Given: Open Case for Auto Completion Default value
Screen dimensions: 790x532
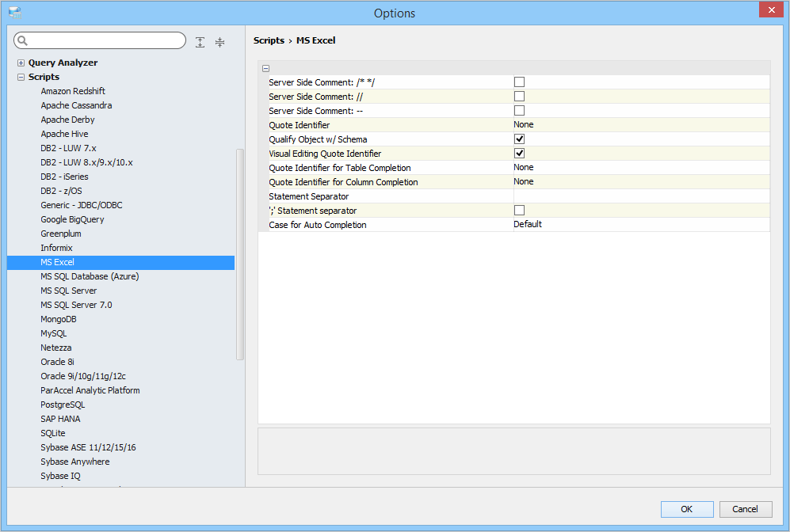Looking at the screenshot, I should click(x=641, y=225).
